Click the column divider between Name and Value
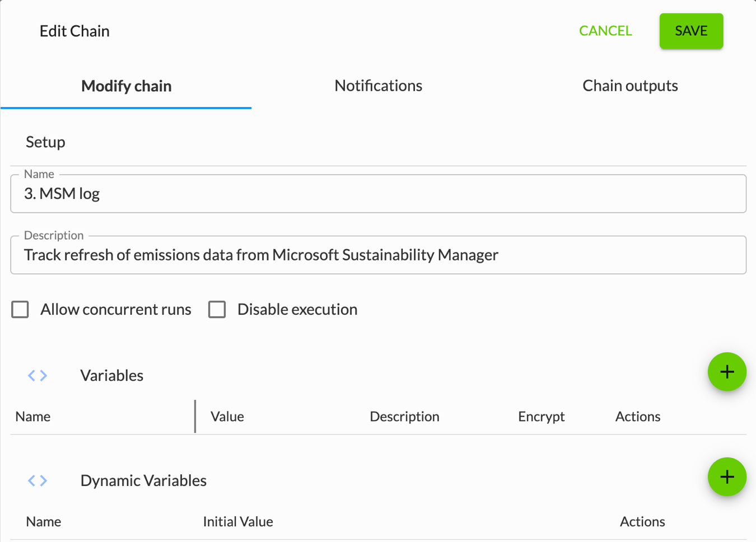 (x=195, y=417)
